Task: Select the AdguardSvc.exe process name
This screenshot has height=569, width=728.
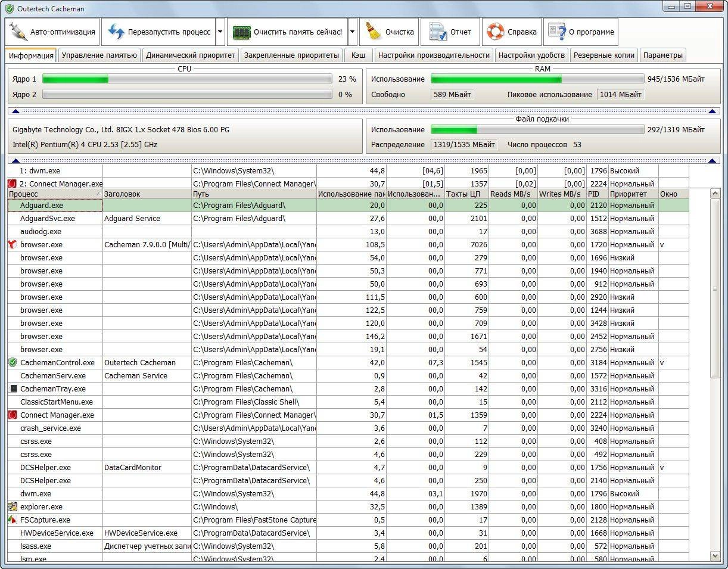Action: point(48,219)
